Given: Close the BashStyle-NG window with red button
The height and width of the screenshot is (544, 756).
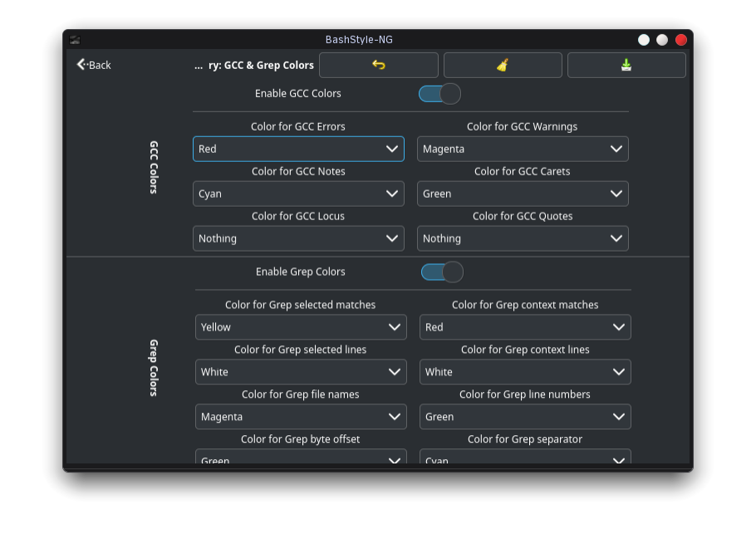Looking at the screenshot, I should click(x=680, y=40).
